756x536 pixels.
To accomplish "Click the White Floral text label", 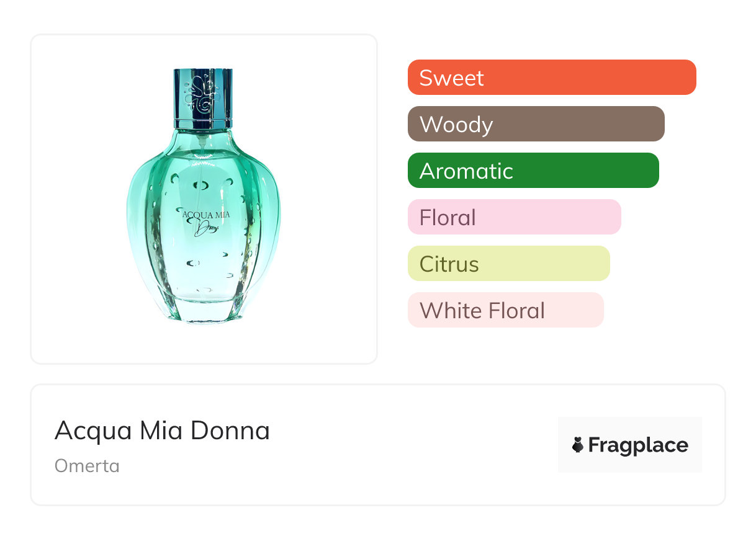I will pyautogui.click(x=482, y=311).
